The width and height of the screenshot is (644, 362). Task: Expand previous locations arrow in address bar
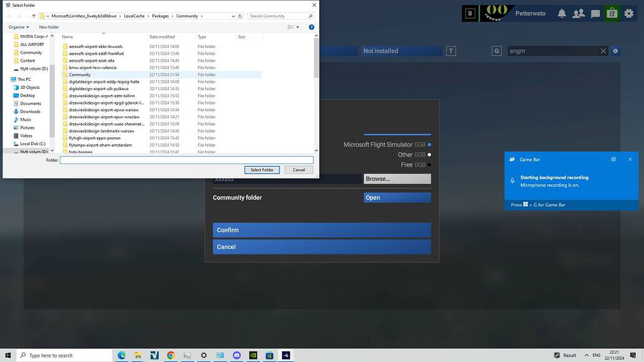click(x=233, y=16)
